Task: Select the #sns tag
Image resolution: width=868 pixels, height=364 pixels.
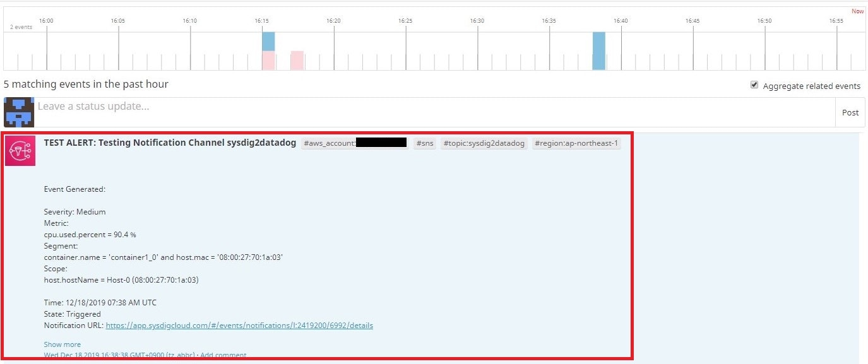Action: coord(425,144)
